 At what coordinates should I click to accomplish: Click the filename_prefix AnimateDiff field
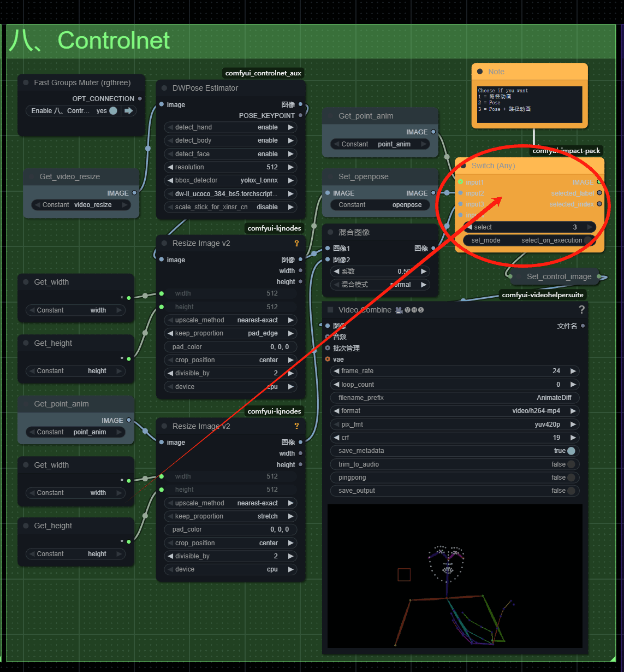click(x=454, y=398)
